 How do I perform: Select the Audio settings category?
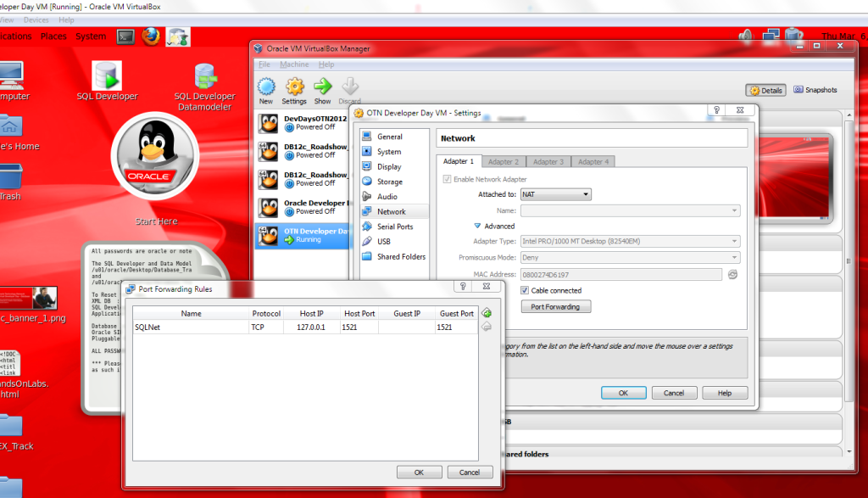point(393,196)
